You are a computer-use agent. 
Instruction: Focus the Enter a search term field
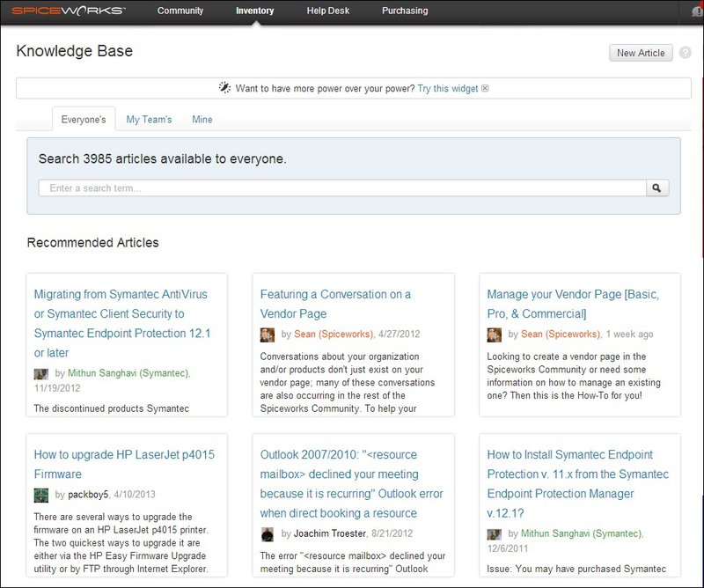coord(342,188)
